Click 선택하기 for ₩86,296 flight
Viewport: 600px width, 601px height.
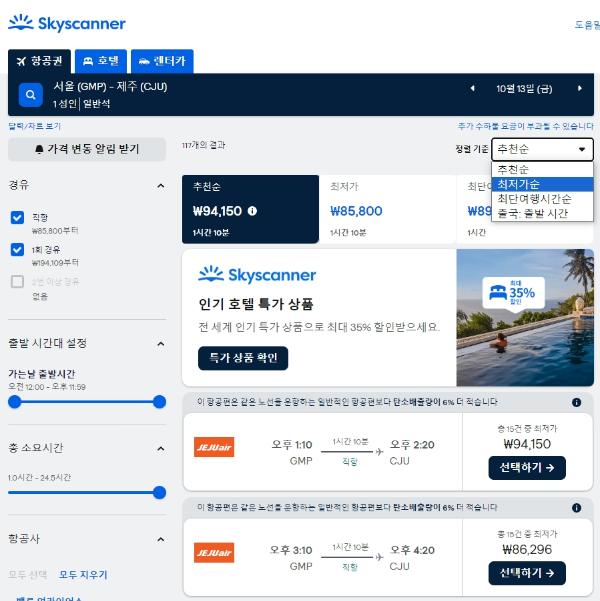(527, 573)
